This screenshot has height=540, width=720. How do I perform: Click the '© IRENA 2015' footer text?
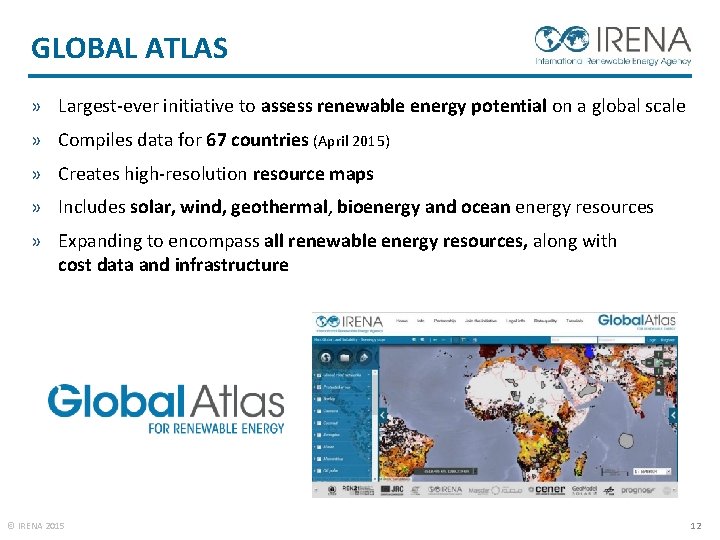[x=36, y=526]
